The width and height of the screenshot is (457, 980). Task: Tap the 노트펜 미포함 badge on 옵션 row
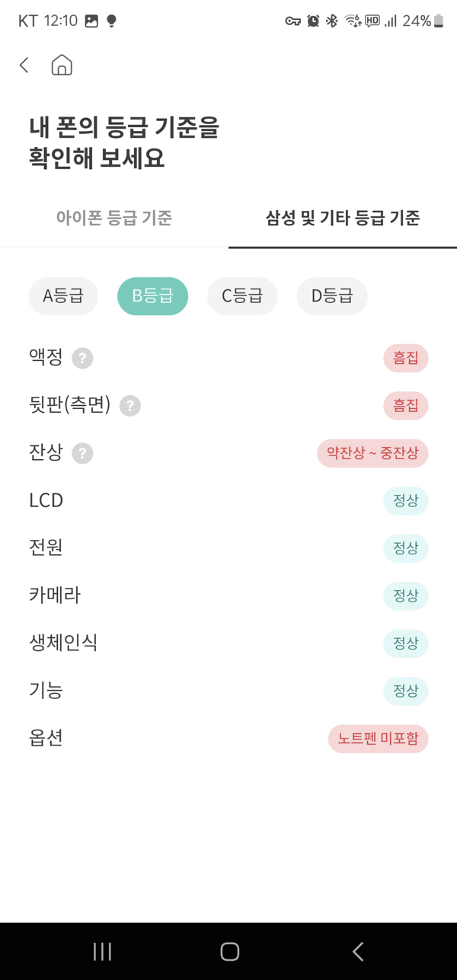[379, 739]
